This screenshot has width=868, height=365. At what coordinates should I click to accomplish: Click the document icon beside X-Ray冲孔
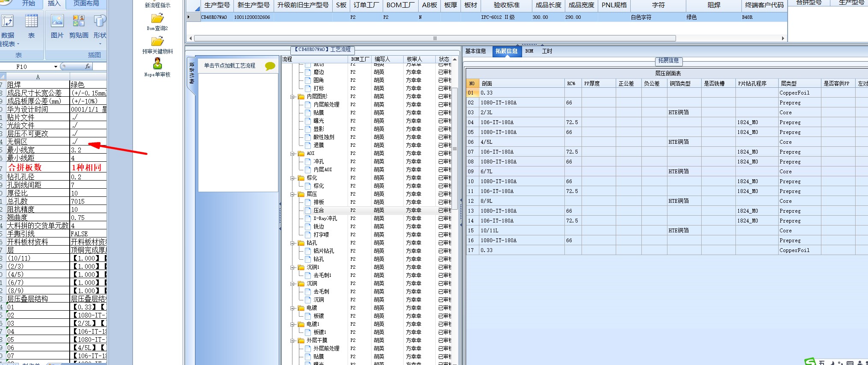[308, 219]
